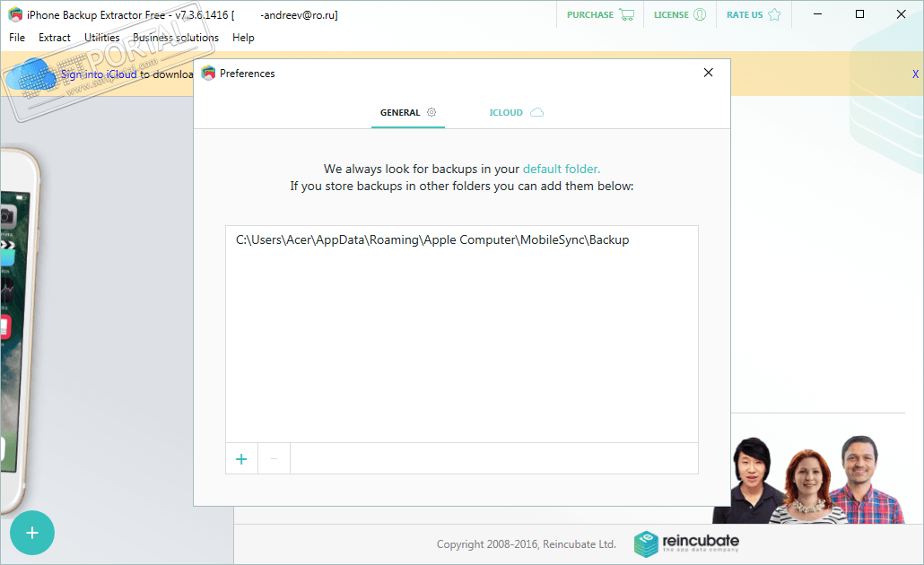Click the PURCHASE button with cart icon
The image size is (924, 565).
[600, 14]
